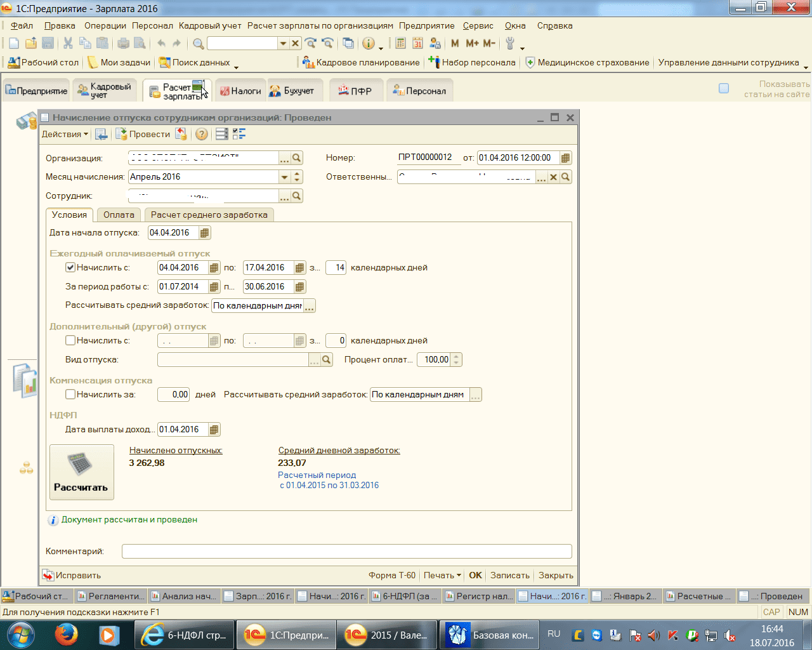
Task: Uncheck annual leave Начислить с checkbox
Action: pyautogui.click(x=70, y=268)
